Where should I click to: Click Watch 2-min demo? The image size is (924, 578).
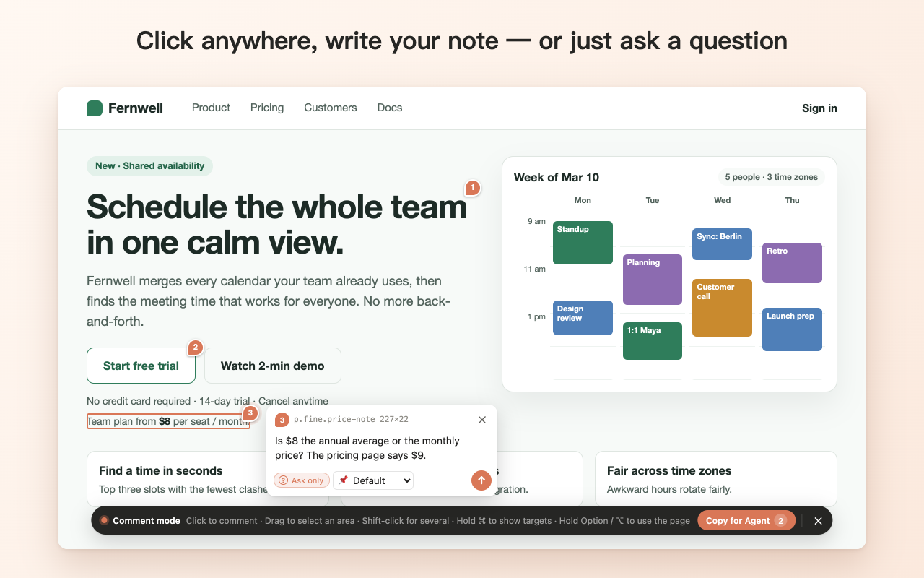pos(273,366)
